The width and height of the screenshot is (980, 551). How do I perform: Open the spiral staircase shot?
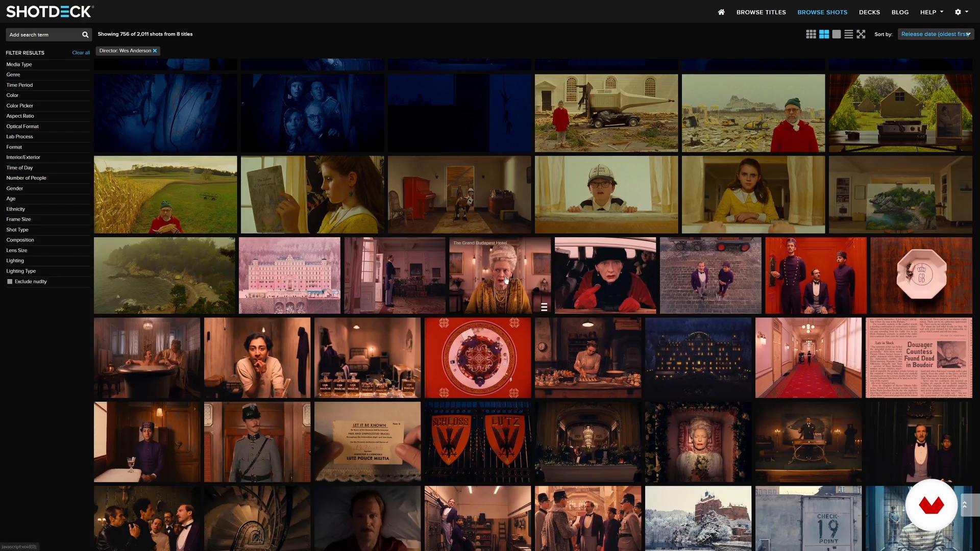click(x=257, y=518)
